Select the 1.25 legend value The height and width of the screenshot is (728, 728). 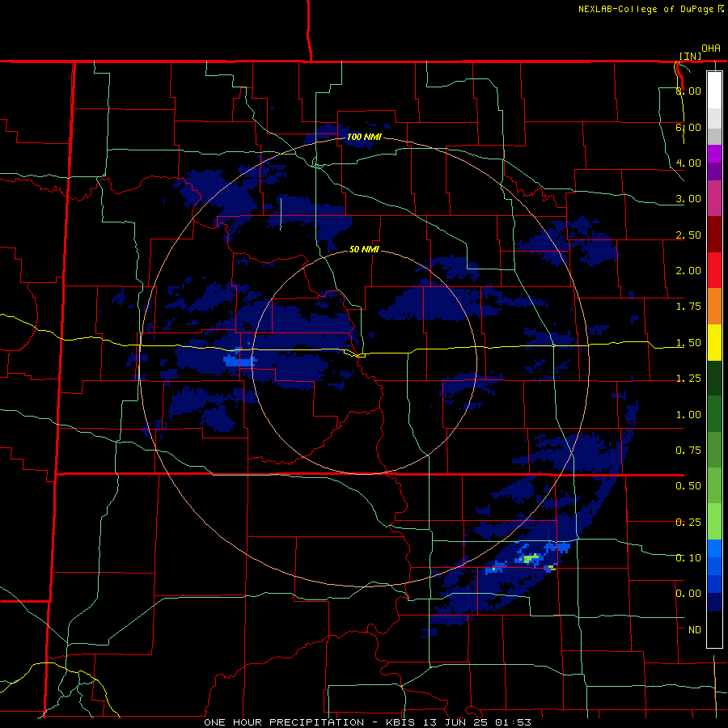688,379
